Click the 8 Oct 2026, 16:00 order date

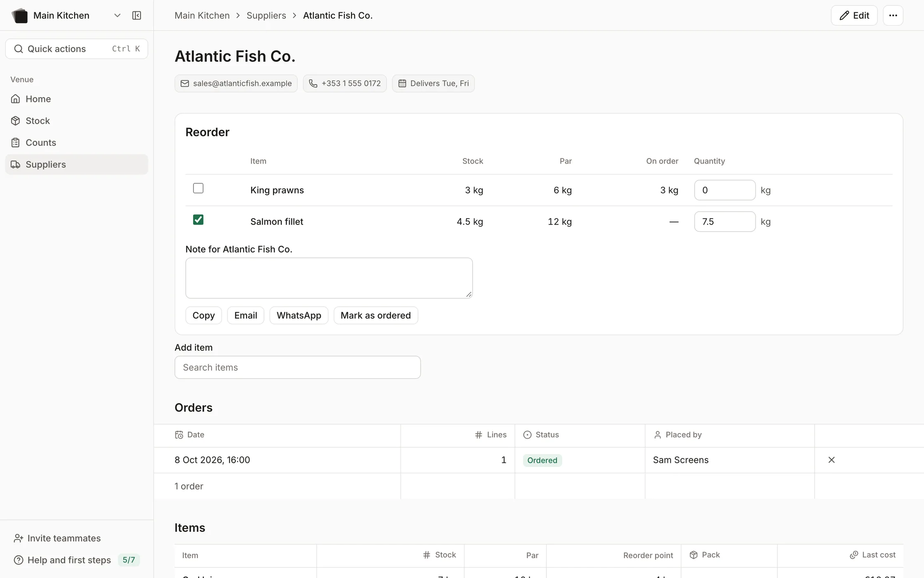click(212, 460)
